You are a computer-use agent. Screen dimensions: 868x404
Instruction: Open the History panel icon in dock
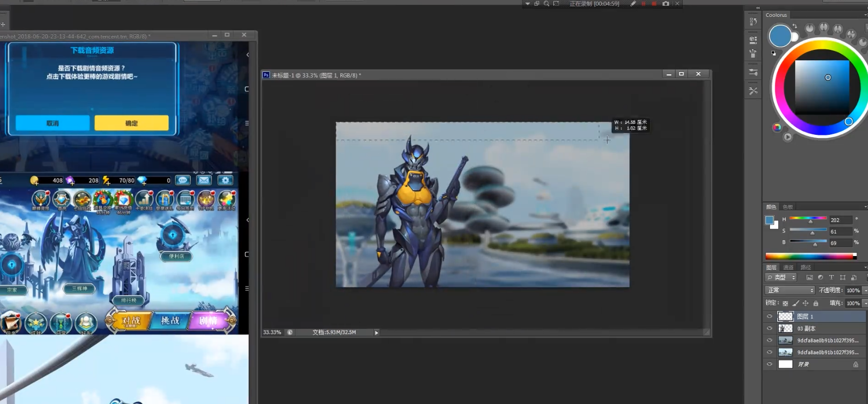[x=753, y=21]
